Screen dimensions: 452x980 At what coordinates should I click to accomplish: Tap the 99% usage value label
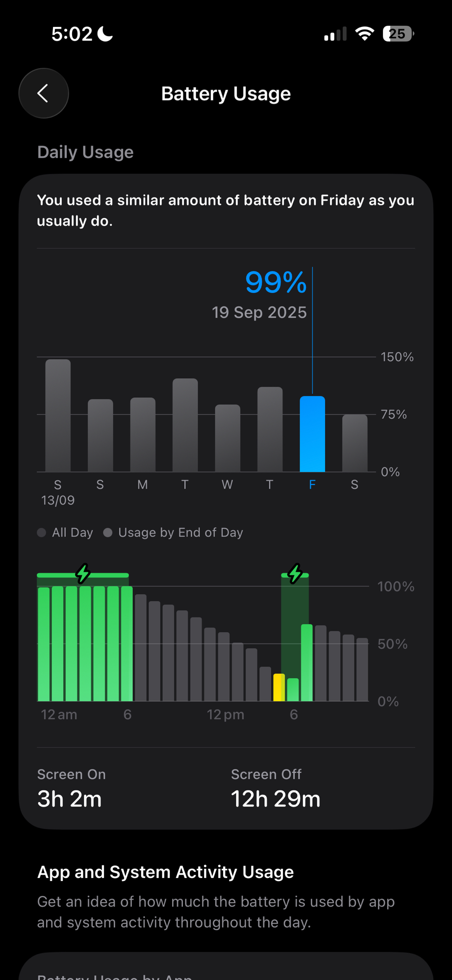276,283
